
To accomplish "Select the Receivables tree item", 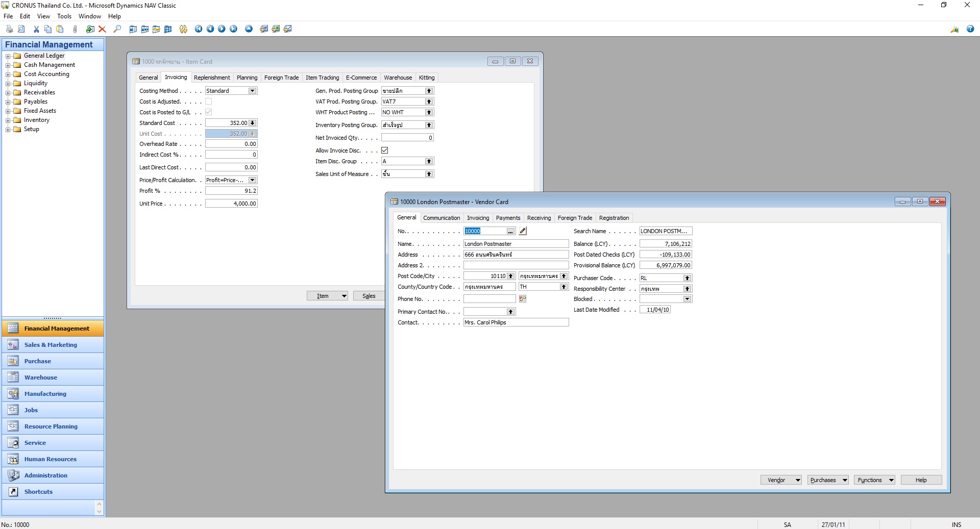I will tap(39, 92).
